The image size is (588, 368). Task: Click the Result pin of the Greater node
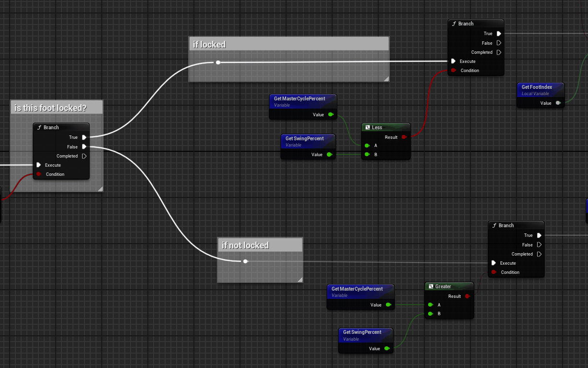[x=468, y=296]
